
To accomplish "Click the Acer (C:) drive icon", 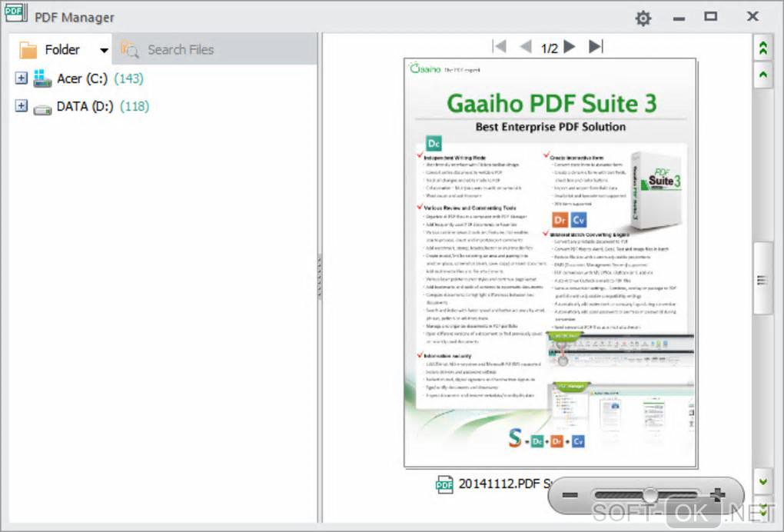I will [x=42, y=78].
